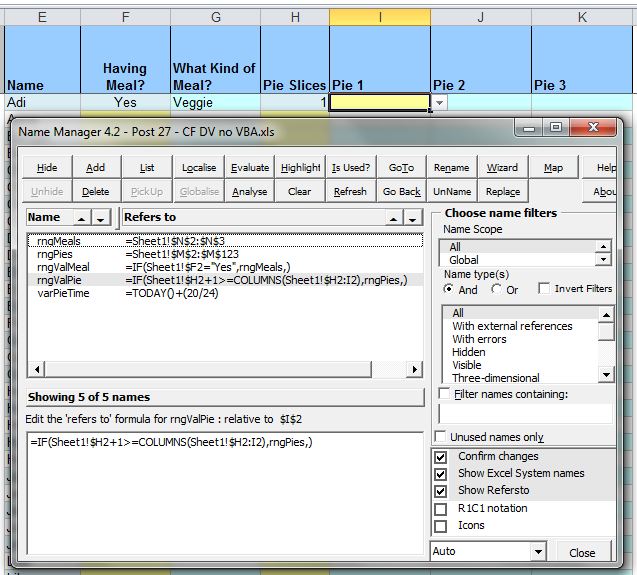The height and width of the screenshot is (575, 637).
Task: Sort the Name column descending arrow
Action: pos(101,218)
